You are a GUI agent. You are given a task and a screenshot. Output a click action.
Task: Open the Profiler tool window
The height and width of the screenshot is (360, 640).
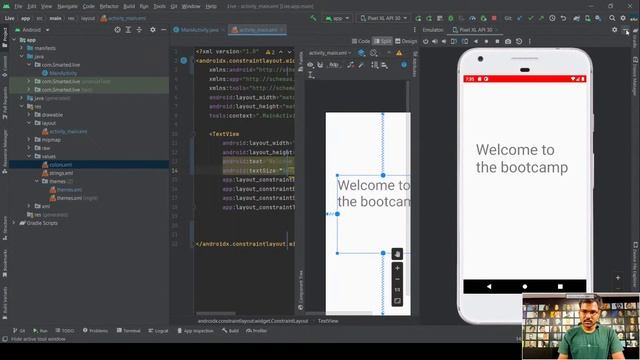(256, 331)
